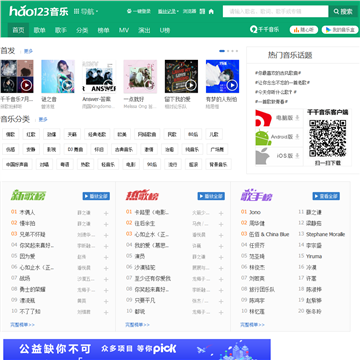Click 查看全部 in 歌手榜
Screen dimensions: 360x360
point(326,196)
